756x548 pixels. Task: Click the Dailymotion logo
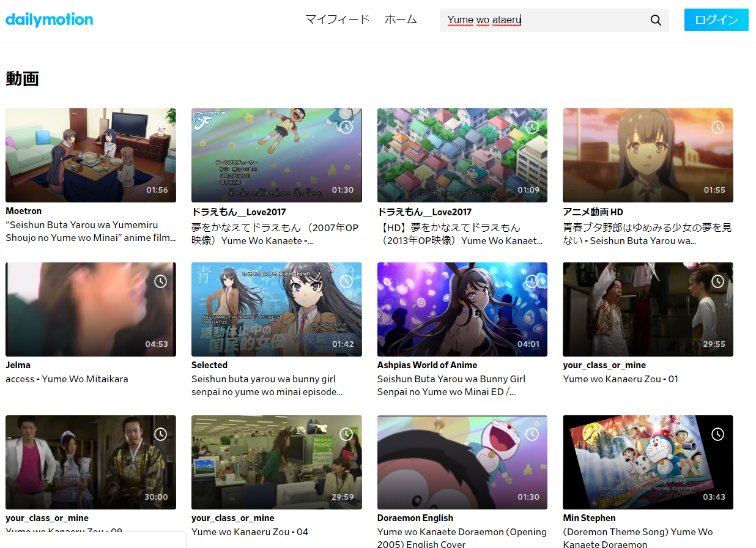(x=50, y=20)
